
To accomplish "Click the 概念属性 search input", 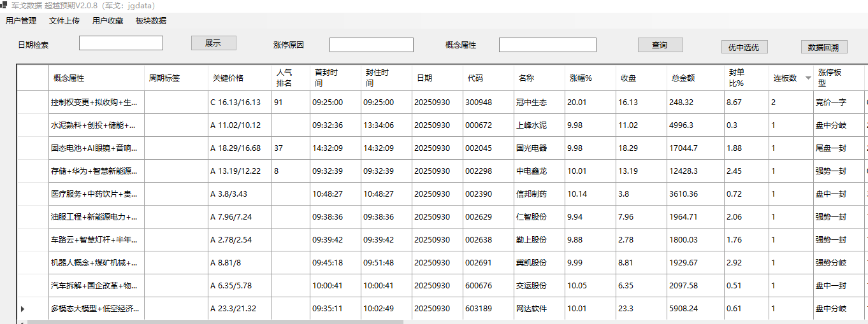I will 547,45.
